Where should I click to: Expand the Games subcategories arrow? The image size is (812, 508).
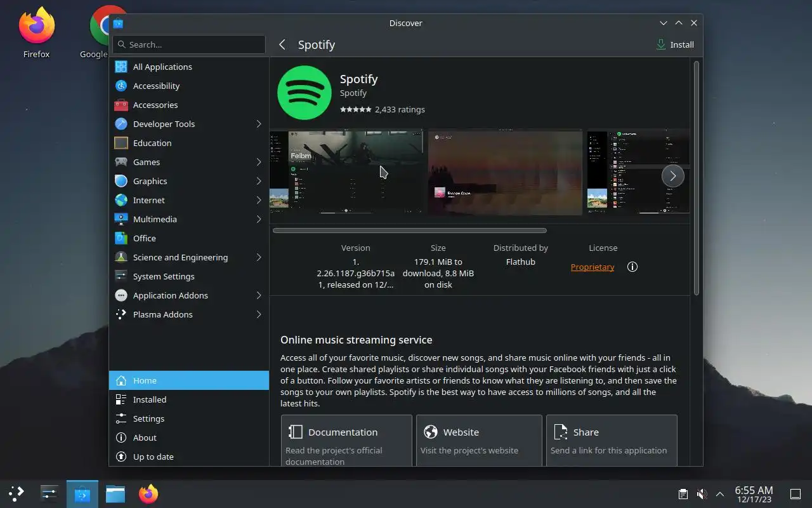pos(259,162)
